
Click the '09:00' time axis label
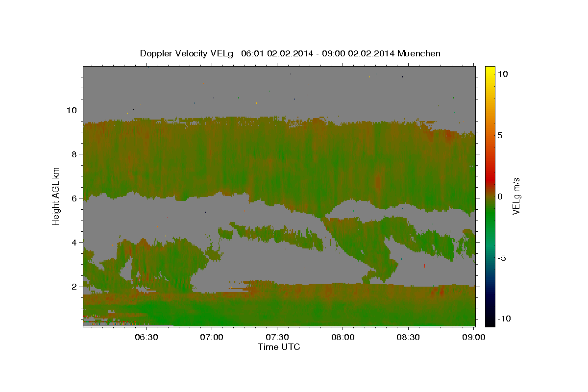(x=474, y=337)
